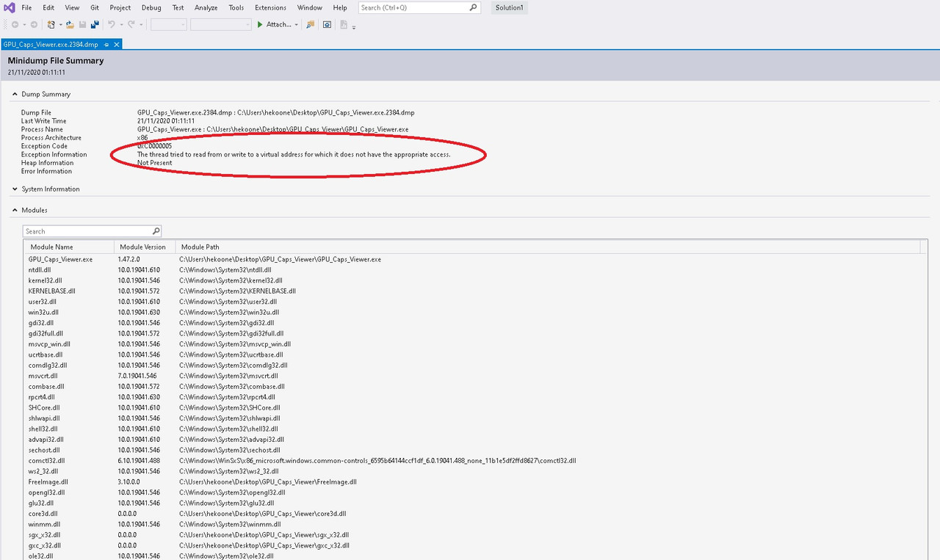Viewport: 940px width, 560px height.
Task: Open the Redo history dropdown arrow
Action: (141, 24)
